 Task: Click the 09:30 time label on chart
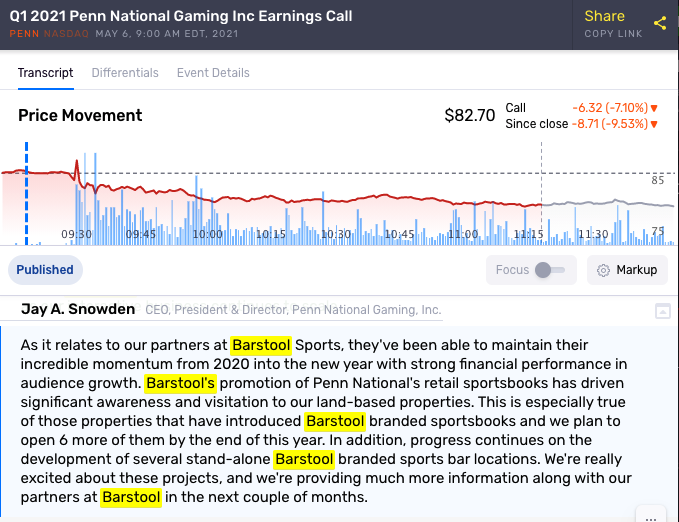point(76,234)
